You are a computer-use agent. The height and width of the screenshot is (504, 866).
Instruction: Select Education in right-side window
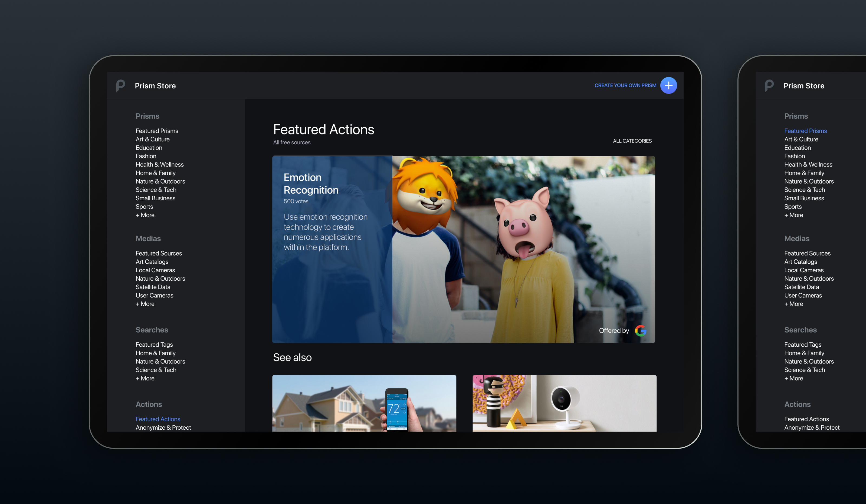[797, 148]
